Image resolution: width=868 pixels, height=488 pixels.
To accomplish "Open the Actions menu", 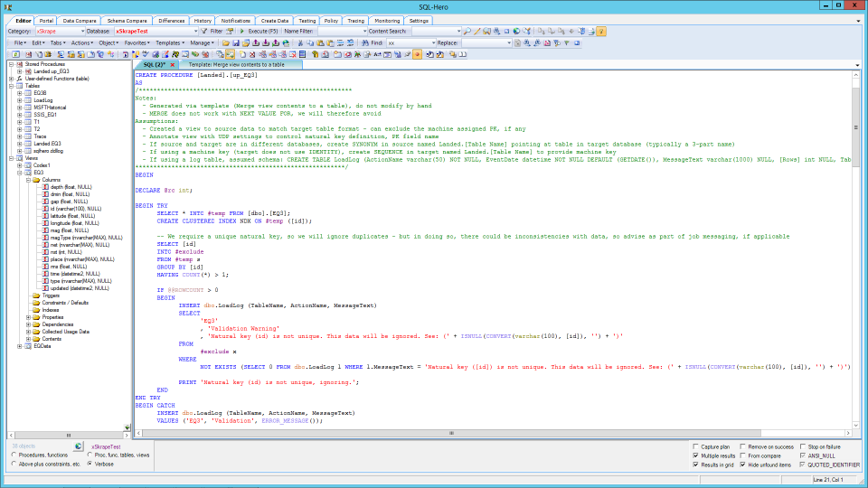I will pyautogui.click(x=81, y=42).
